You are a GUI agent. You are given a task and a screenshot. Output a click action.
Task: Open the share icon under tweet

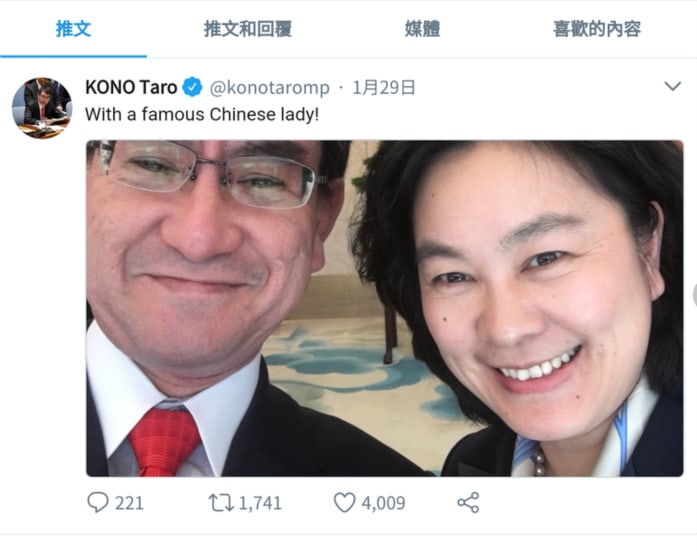point(468,503)
